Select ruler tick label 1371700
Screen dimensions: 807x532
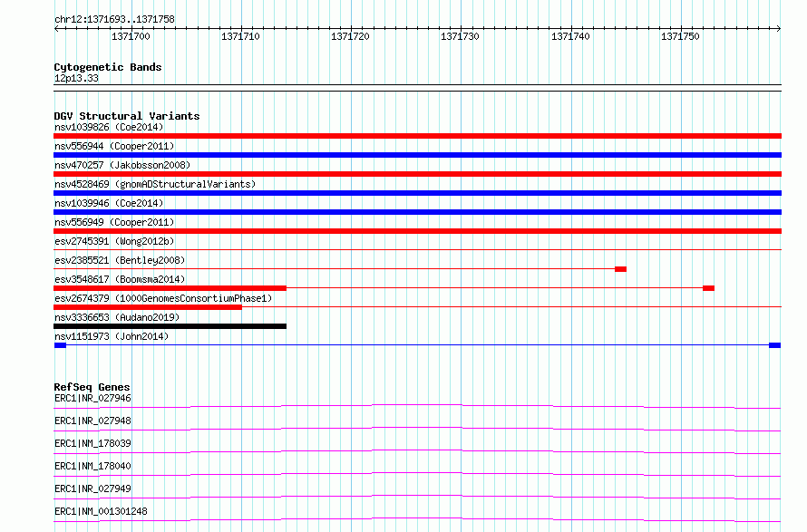(131, 36)
